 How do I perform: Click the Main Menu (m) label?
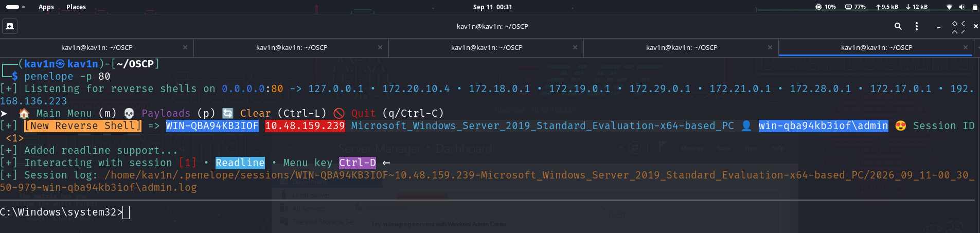pyautogui.click(x=76, y=113)
